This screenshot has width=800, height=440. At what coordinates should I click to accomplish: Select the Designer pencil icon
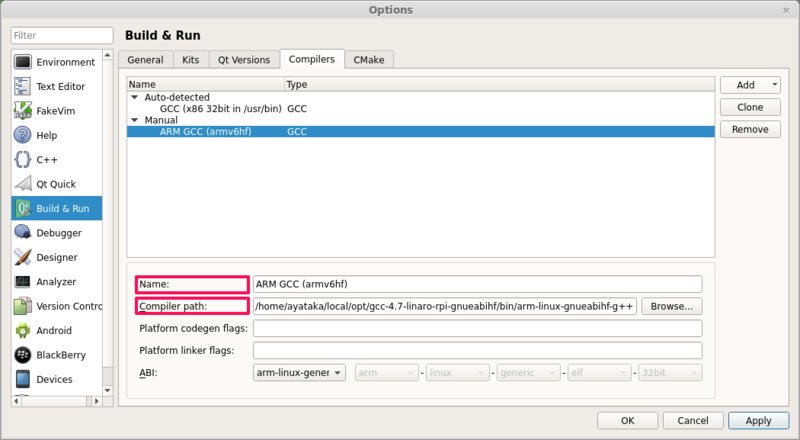(22, 257)
